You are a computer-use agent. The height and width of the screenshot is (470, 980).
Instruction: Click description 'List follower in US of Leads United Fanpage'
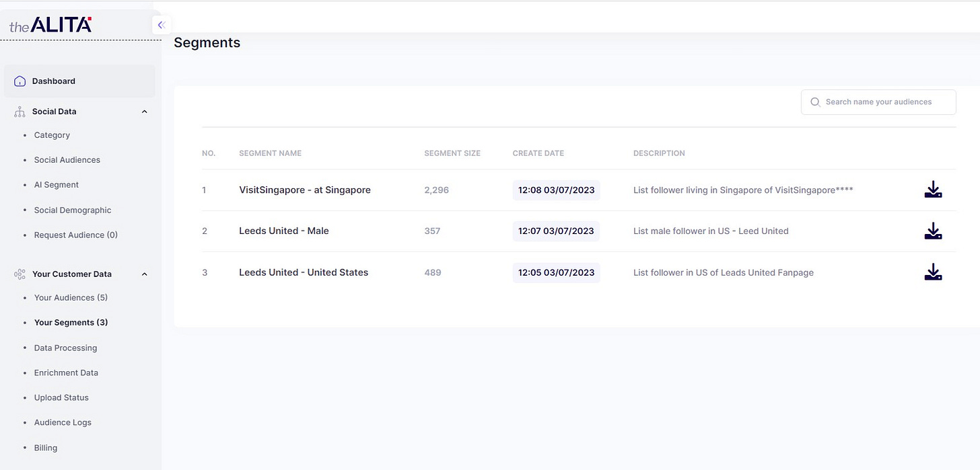tap(724, 272)
